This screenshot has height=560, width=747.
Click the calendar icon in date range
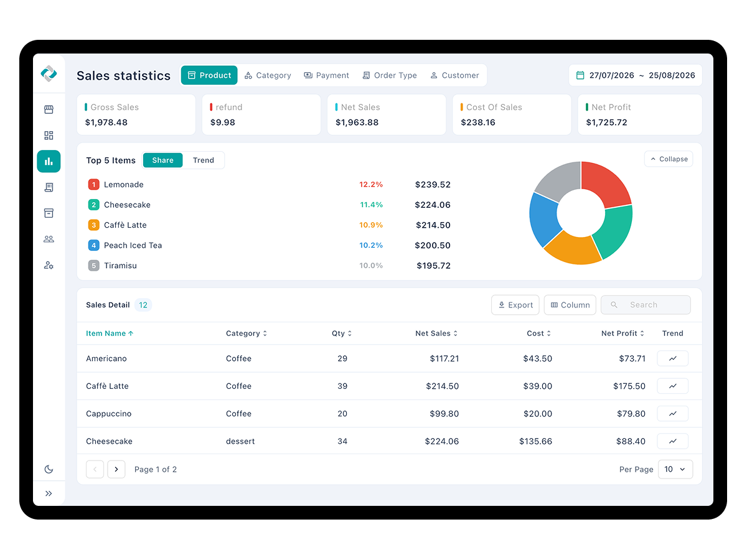tap(580, 75)
